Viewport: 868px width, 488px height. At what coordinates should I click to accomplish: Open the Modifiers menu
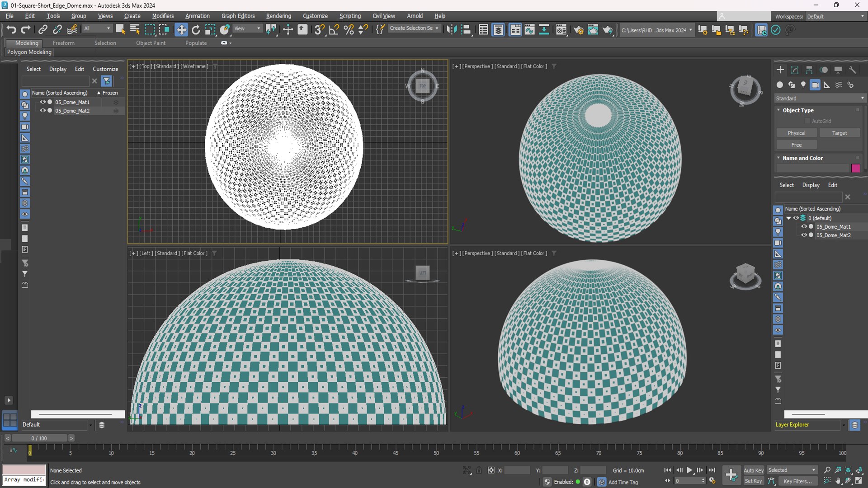click(x=163, y=16)
